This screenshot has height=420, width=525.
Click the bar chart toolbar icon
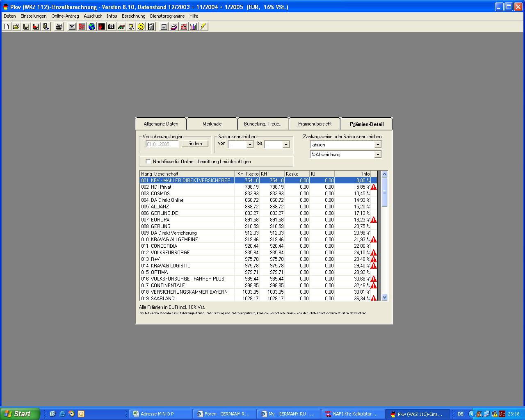(x=194, y=27)
